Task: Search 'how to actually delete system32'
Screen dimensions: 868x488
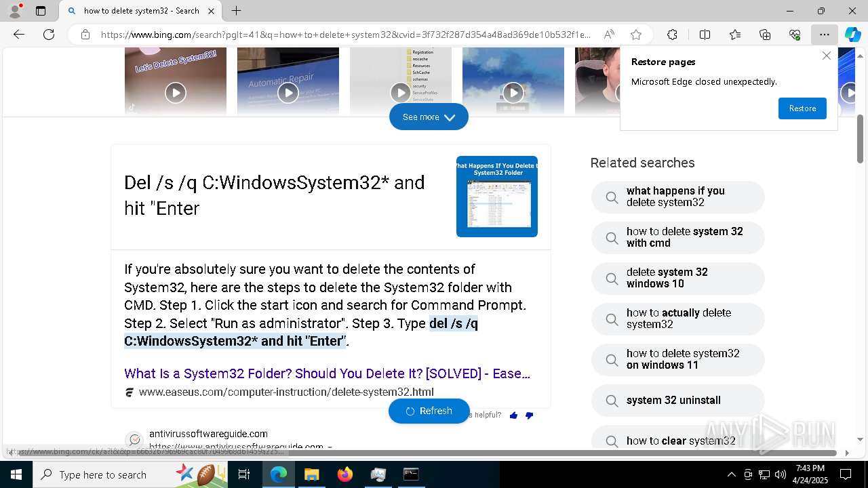Action: click(678, 319)
